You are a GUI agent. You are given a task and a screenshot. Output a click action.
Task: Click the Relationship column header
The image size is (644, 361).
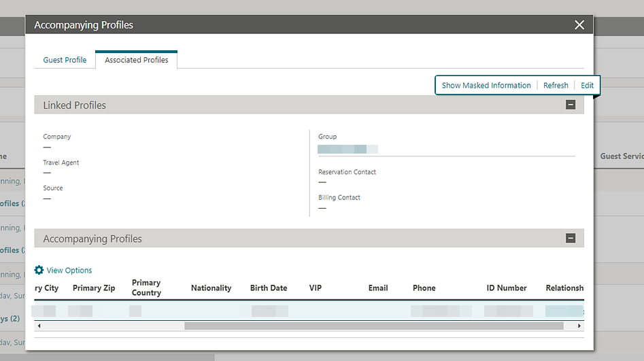coord(564,288)
